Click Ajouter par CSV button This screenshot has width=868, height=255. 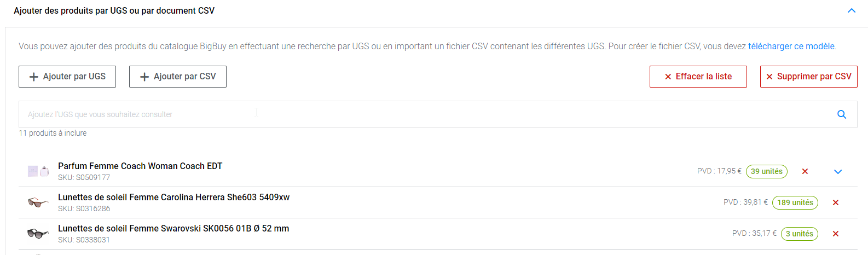[178, 77]
